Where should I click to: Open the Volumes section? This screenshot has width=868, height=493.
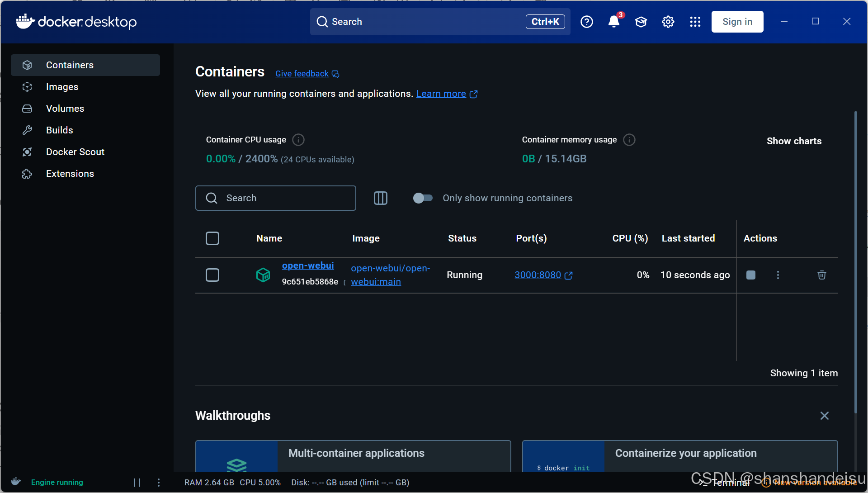[x=65, y=109]
